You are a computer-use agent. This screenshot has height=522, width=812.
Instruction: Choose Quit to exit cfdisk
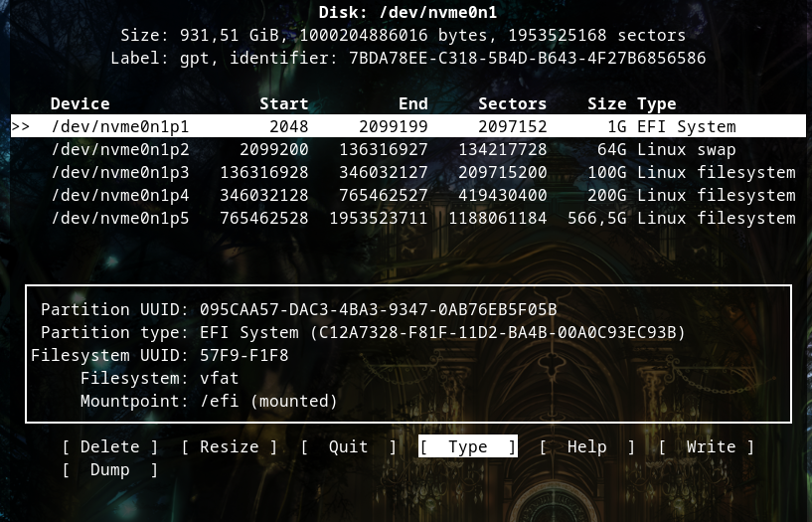[x=348, y=447]
